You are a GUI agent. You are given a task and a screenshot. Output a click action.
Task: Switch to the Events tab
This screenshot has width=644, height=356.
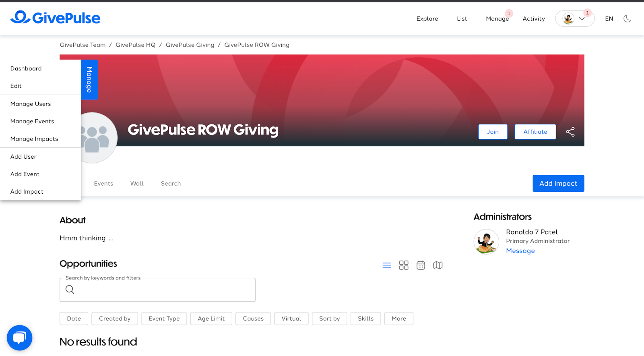tap(103, 184)
